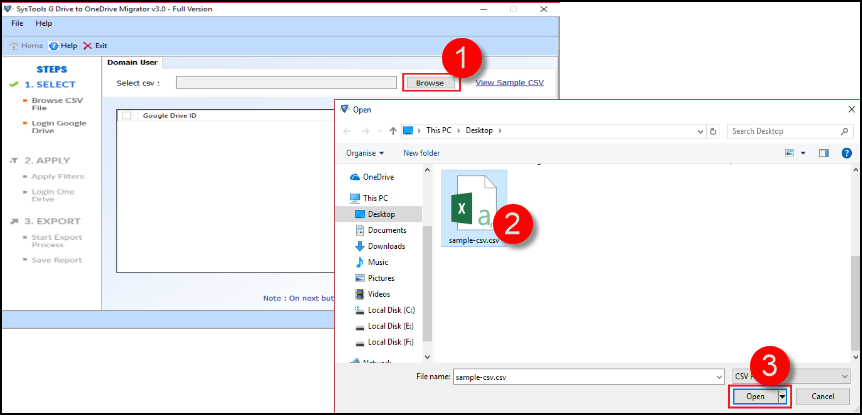The width and height of the screenshot is (862, 415).
Task: Select Desktop in navigation pane
Action: coord(380,214)
